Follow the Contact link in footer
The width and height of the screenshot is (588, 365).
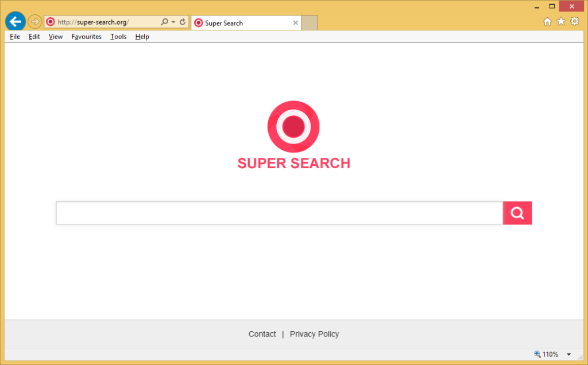[262, 334]
